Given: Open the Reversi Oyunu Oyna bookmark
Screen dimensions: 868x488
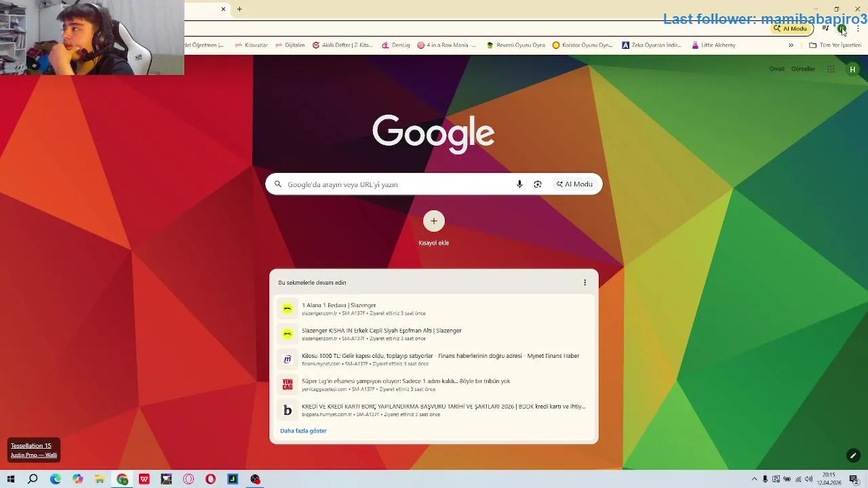Looking at the screenshot, I should click(x=516, y=45).
